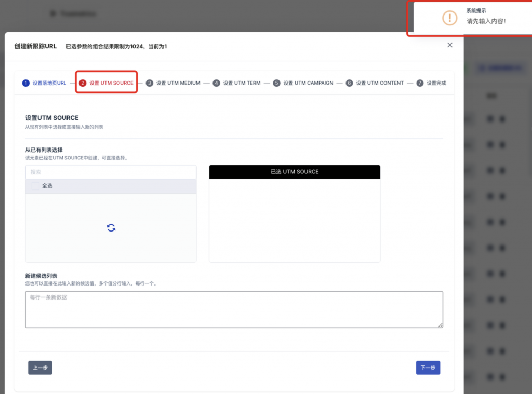The width and height of the screenshot is (532, 394).
Task: Open step 4 设置 UTM TERM
Action: 237,83
